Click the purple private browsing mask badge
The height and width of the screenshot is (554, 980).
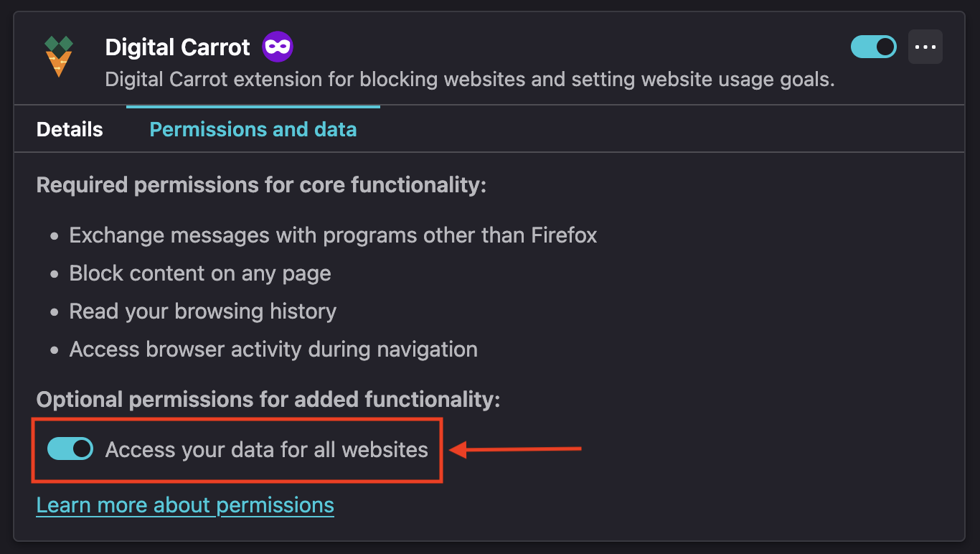(x=278, y=47)
